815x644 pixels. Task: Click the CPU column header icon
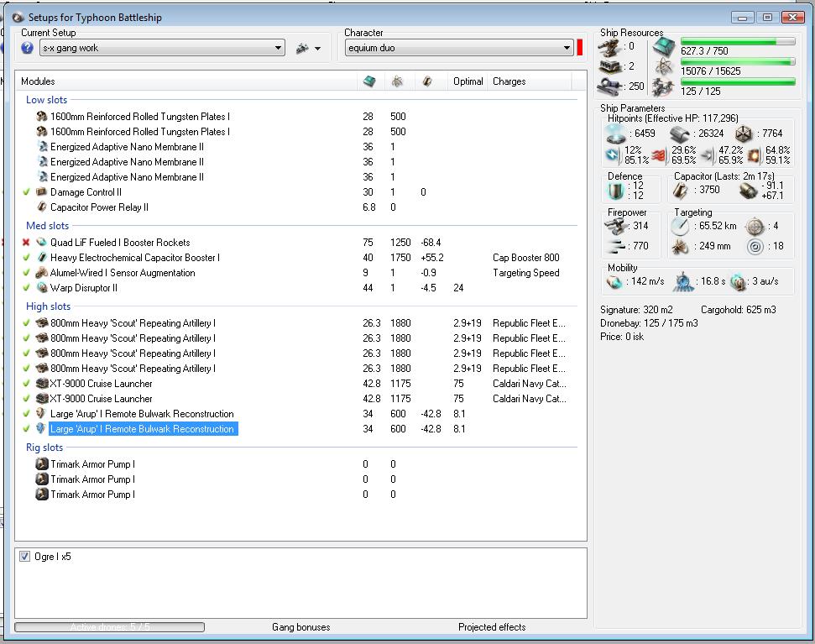pos(369,81)
